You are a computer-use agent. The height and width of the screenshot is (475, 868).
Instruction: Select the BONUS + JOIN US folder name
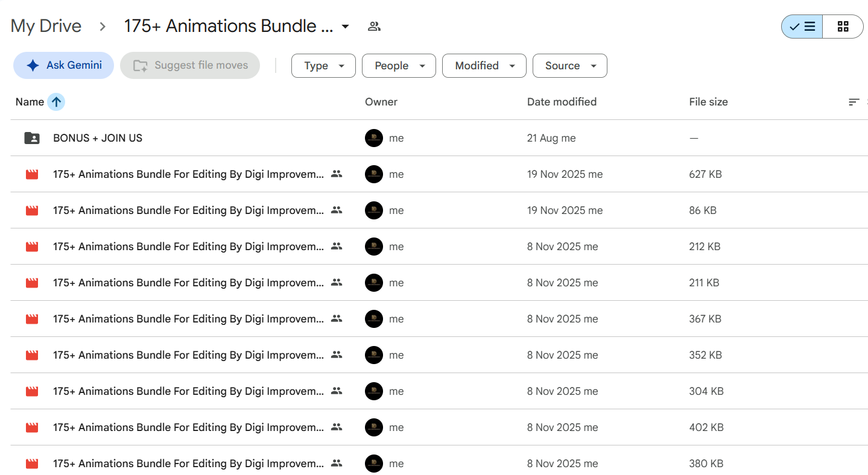[x=98, y=138]
